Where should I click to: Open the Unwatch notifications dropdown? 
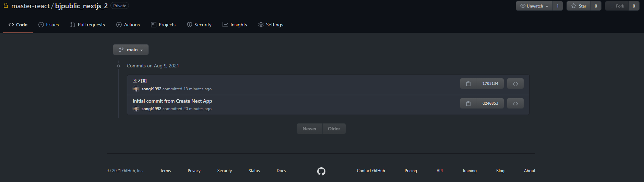pos(534,6)
